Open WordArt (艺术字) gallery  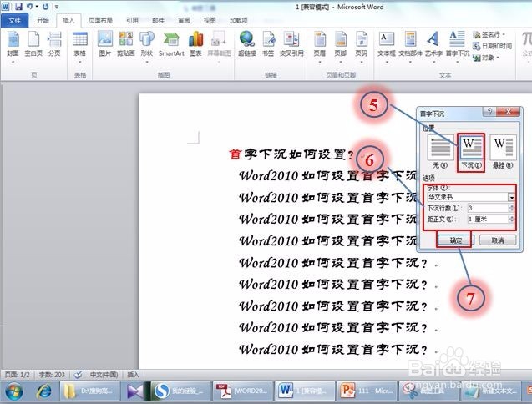pos(433,47)
